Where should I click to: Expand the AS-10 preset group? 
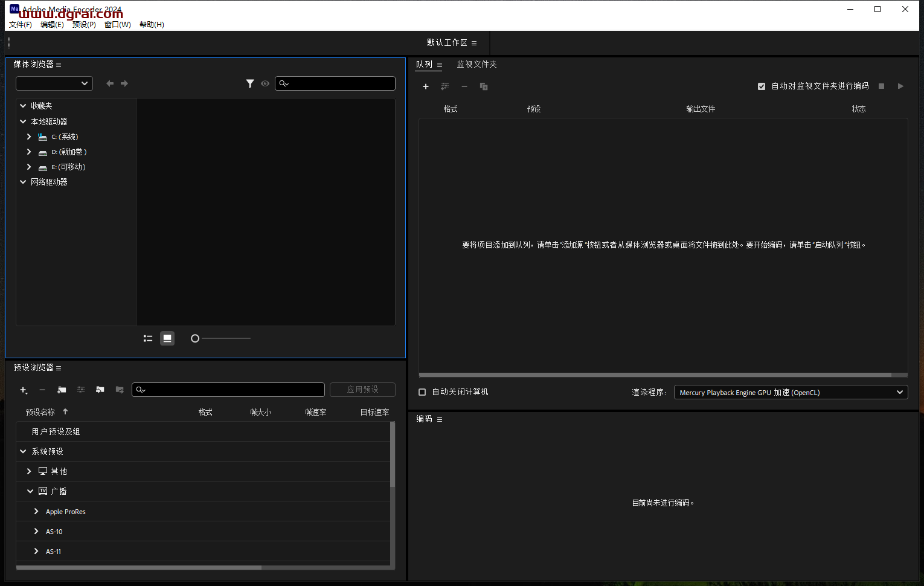[36, 531]
